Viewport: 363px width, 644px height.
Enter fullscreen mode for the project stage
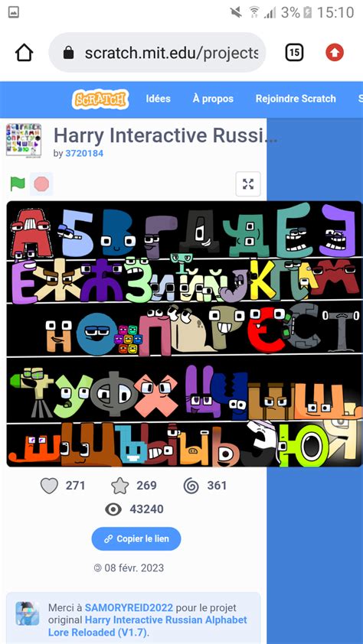[x=248, y=184]
